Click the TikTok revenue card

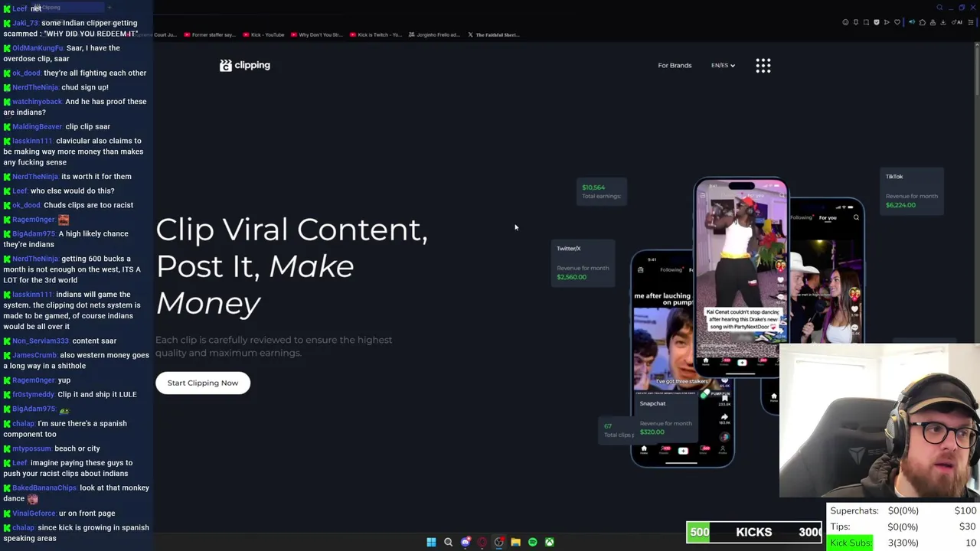[x=911, y=191]
